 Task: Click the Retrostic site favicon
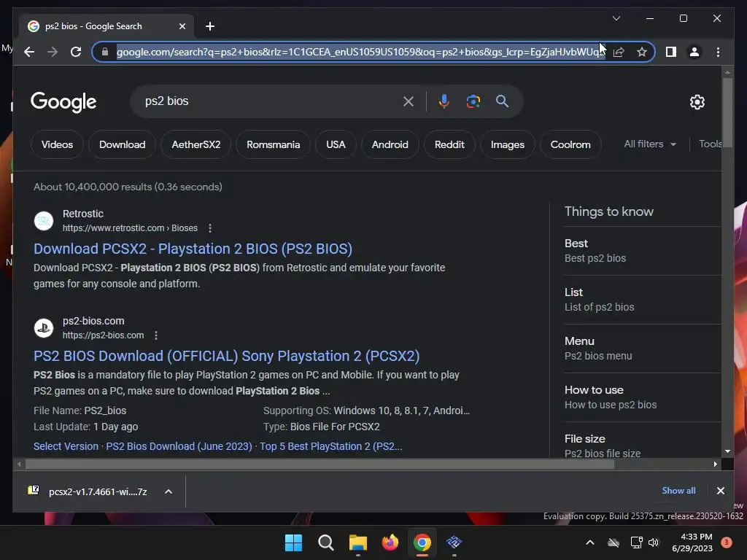coord(44,220)
